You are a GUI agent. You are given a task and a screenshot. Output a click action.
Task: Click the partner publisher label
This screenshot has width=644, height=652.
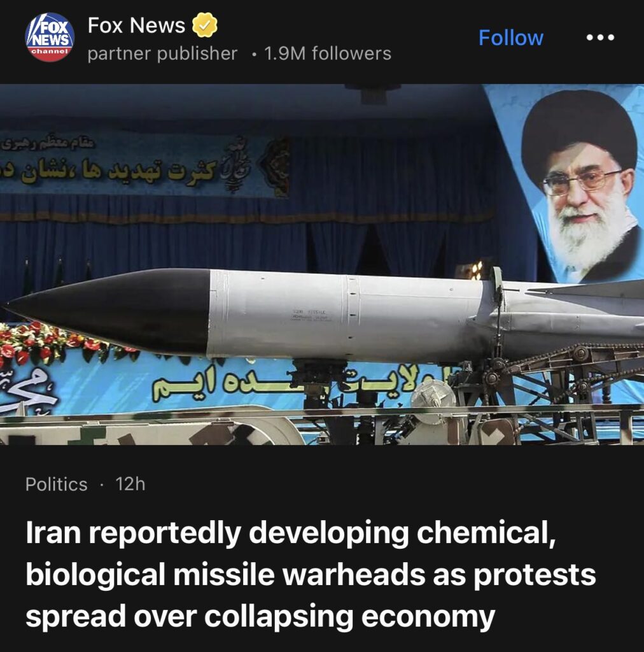162,53
